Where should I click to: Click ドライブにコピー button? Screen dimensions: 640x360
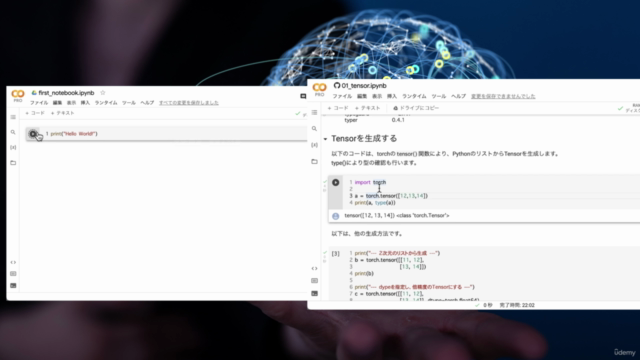[x=416, y=108]
